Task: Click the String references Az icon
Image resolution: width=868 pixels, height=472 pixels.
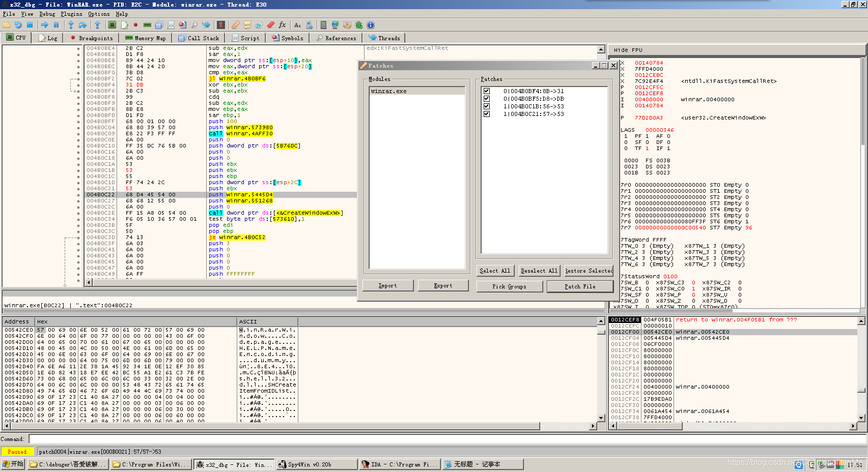Action: [x=297, y=25]
